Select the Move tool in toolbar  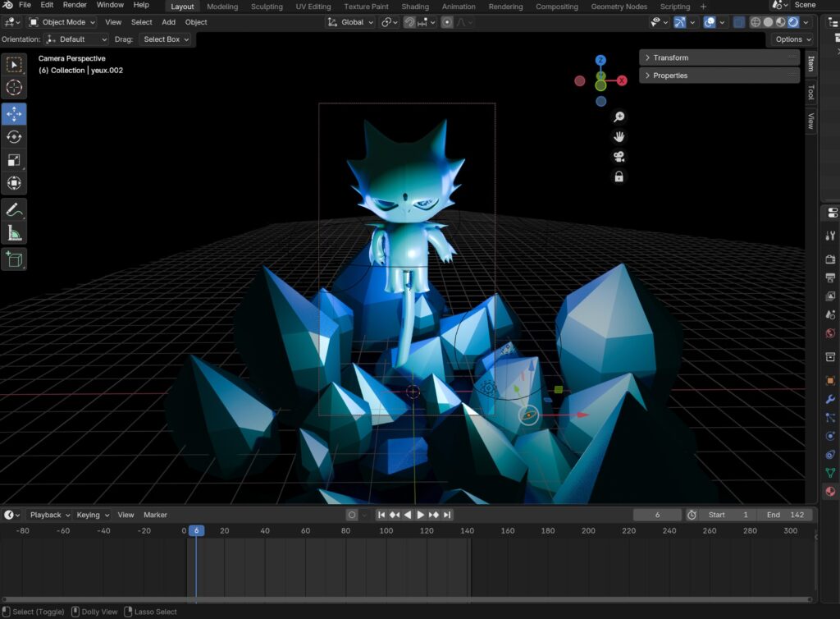coord(14,114)
